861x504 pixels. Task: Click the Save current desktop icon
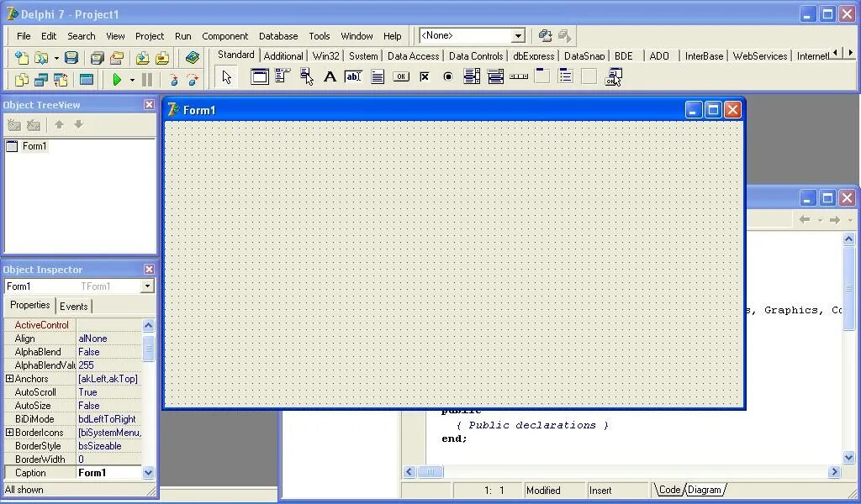(x=545, y=36)
